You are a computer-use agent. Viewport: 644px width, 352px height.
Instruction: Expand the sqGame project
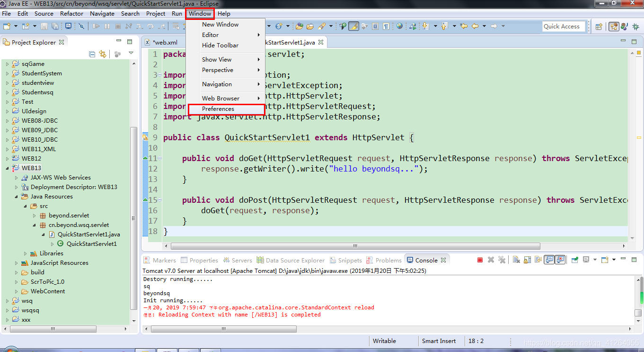(x=7, y=64)
